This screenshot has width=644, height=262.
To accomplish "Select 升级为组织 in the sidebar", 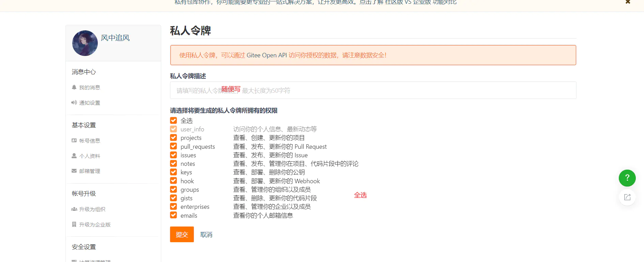I will [x=92, y=209].
